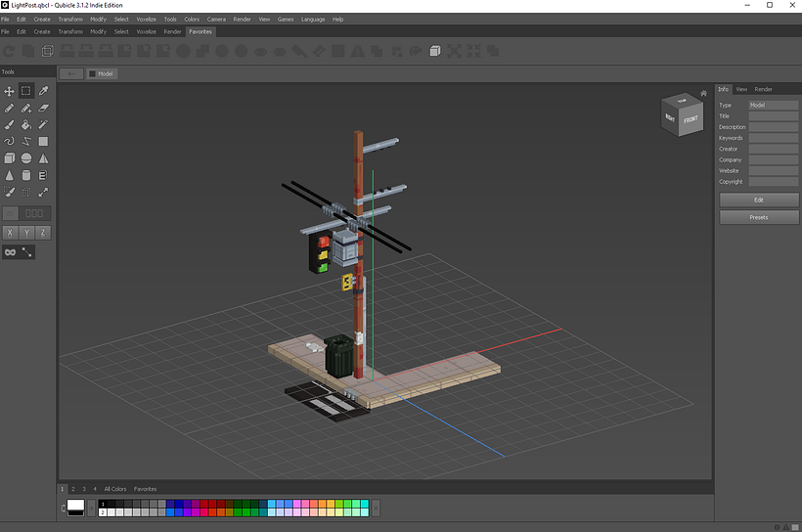The width and height of the screenshot is (802, 532).
Task: Select the diagonal resize arrows tool
Action: pyautogui.click(x=43, y=192)
